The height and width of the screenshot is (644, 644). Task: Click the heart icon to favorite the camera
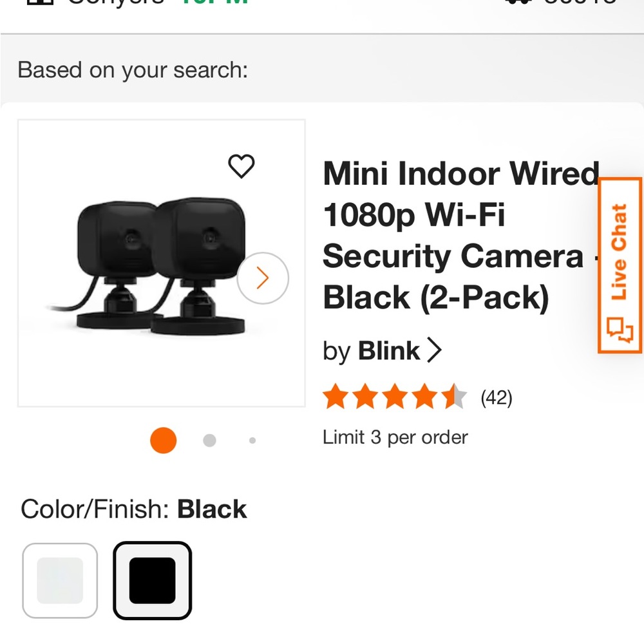point(242,166)
